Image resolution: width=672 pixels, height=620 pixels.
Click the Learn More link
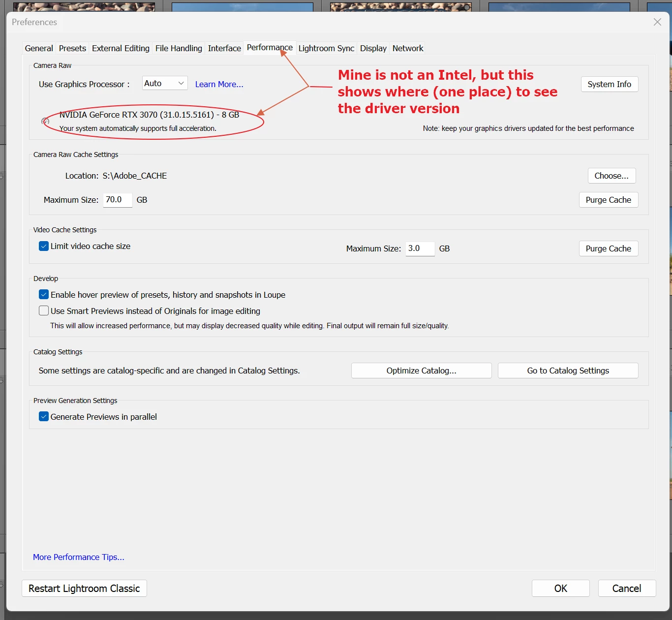219,84
